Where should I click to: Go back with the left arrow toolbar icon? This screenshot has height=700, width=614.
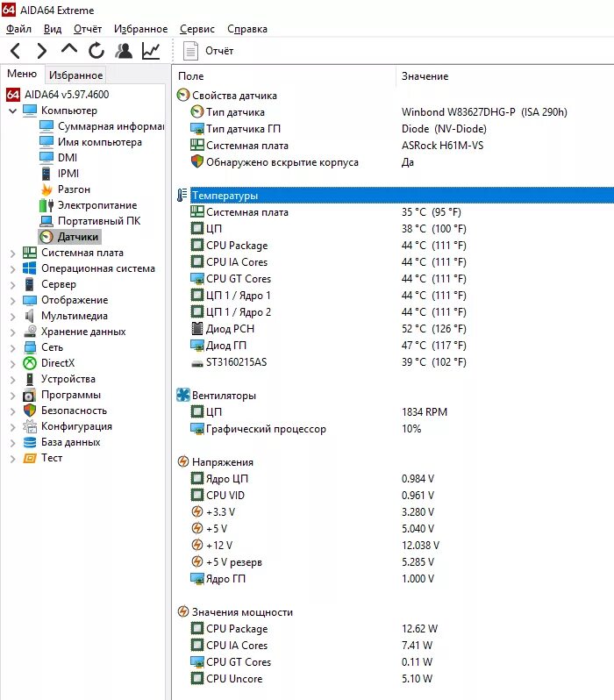(15, 51)
